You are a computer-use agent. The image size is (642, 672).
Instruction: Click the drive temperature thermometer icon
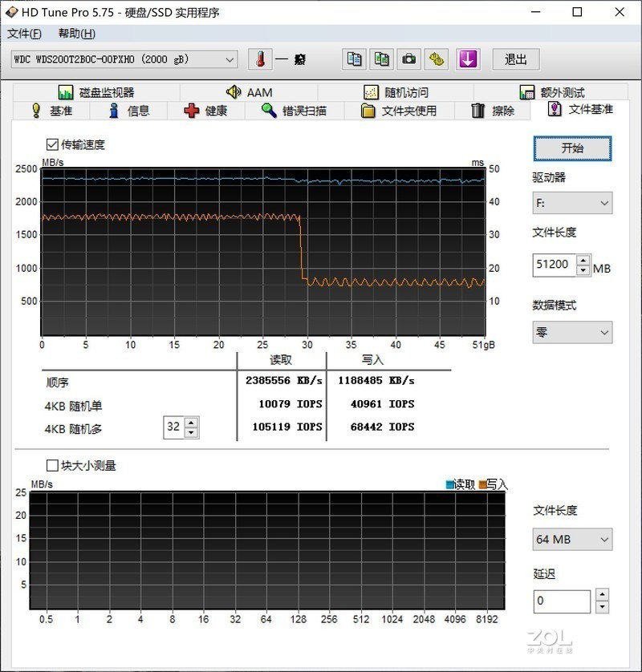click(261, 59)
